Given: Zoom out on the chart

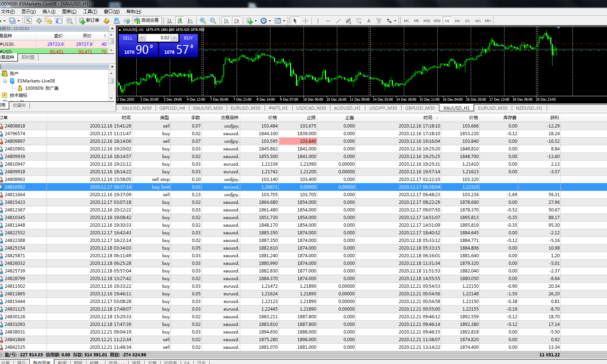Looking at the screenshot, I should click(x=213, y=21).
